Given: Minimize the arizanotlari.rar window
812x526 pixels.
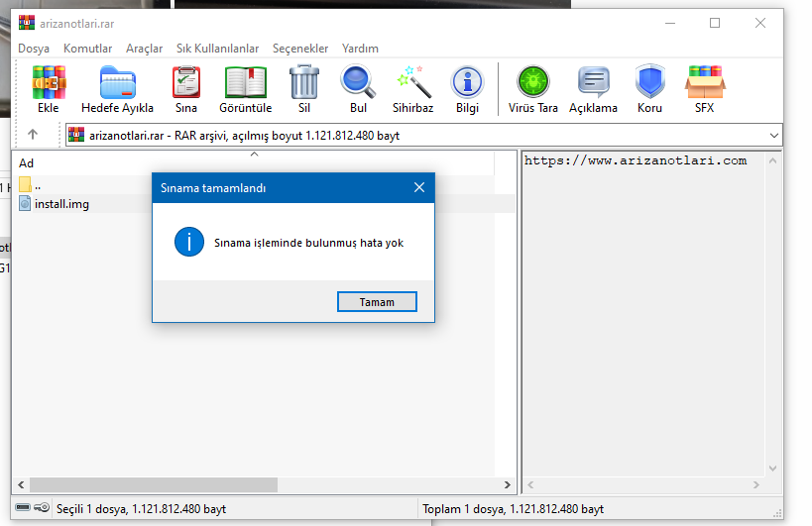Looking at the screenshot, I should click(x=670, y=23).
